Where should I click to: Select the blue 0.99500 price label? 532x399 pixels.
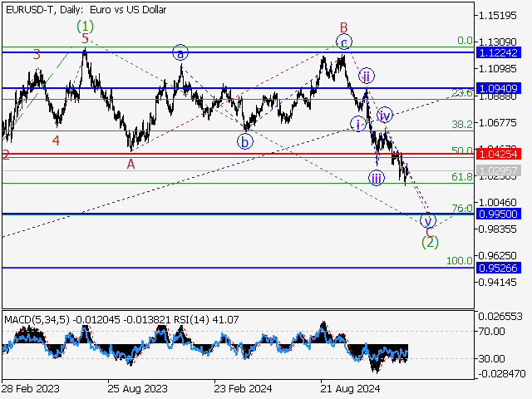pos(499,214)
